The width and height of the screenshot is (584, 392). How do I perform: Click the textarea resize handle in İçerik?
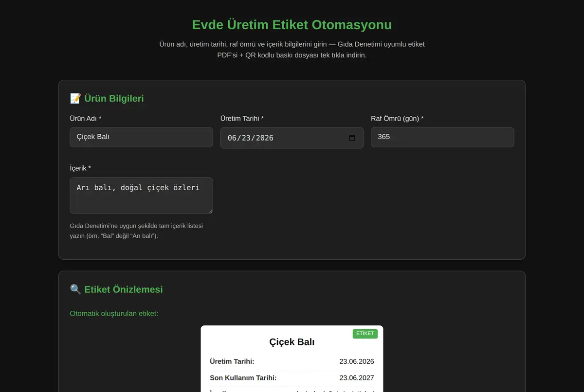pos(210,211)
